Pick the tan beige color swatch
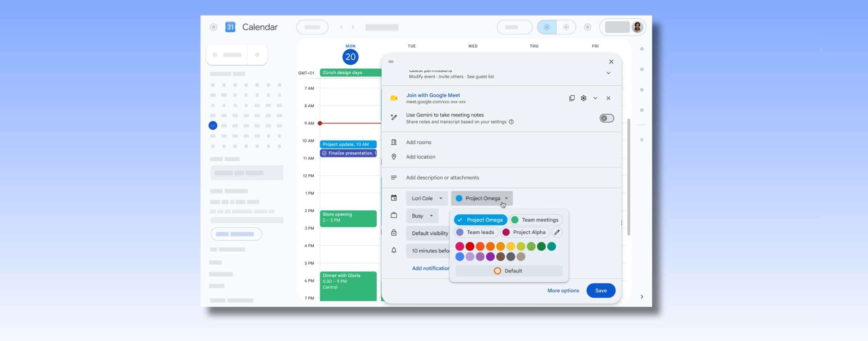The width and height of the screenshot is (868, 341). tap(521, 257)
